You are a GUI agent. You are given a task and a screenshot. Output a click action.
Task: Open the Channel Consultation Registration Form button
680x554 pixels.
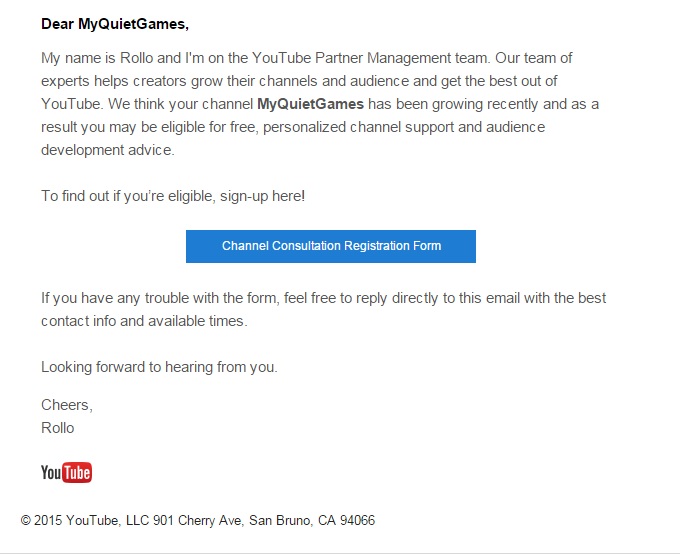(330, 246)
